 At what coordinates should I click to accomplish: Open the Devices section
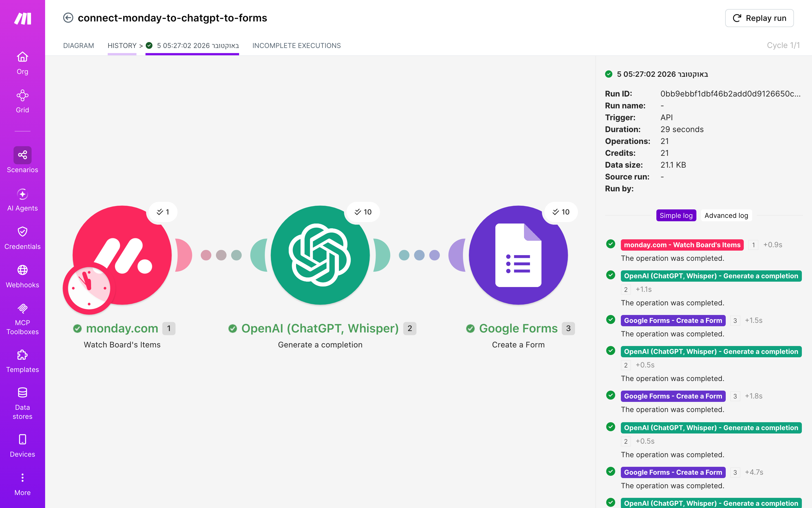point(23,446)
